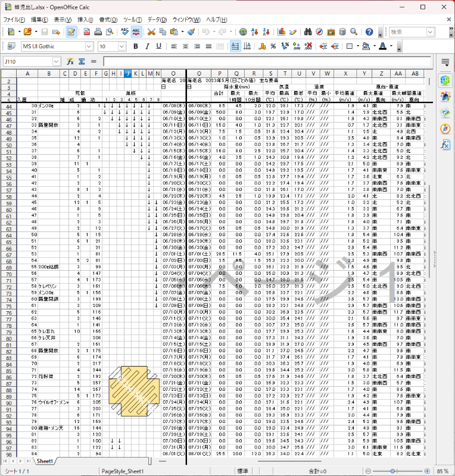Image resolution: width=455 pixels, height=476 pixels.
Task: Click column header J
Action: click(x=127, y=73)
